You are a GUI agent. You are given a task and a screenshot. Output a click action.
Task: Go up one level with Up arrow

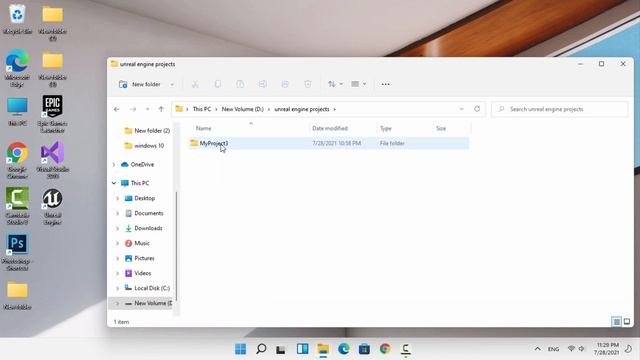tap(161, 109)
